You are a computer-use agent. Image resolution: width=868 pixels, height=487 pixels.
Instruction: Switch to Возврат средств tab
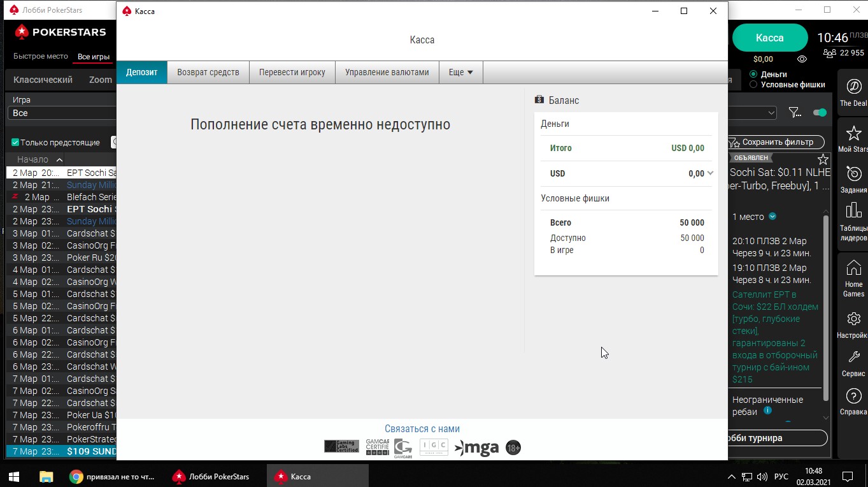tap(208, 72)
